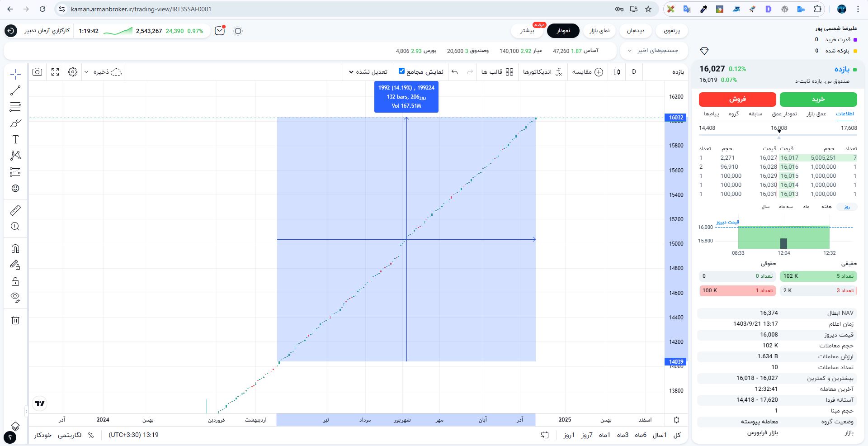Image resolution: width=868 pixels, height=446 pixels.
Task: Open the forecasting and measurement tools
Action: (x=15, y=172)
